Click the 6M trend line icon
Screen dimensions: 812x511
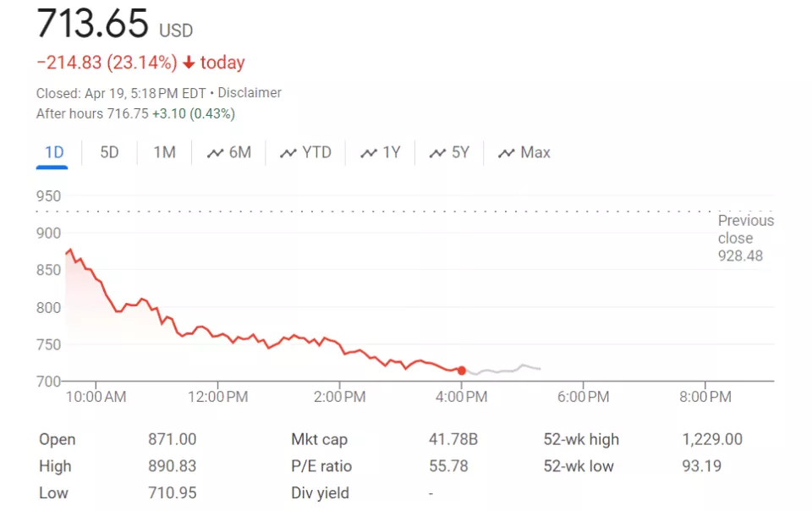[216, 153]
